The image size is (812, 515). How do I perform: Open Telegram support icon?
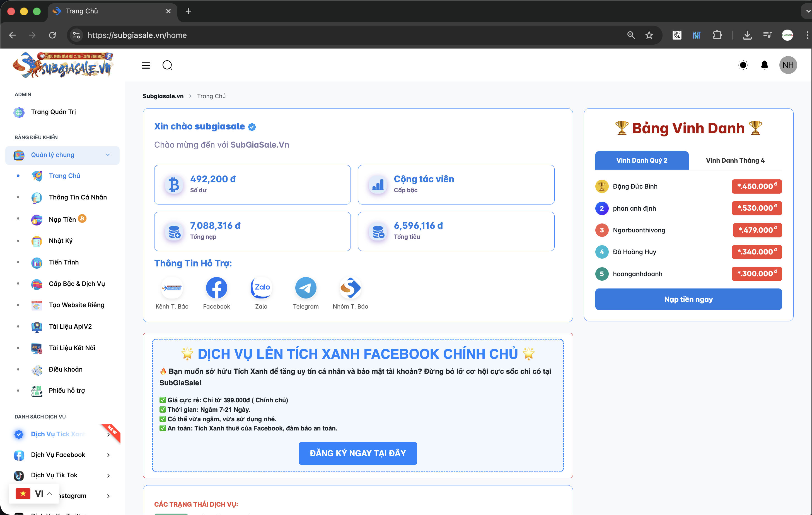pyautogui.click(x=306, y=288)
